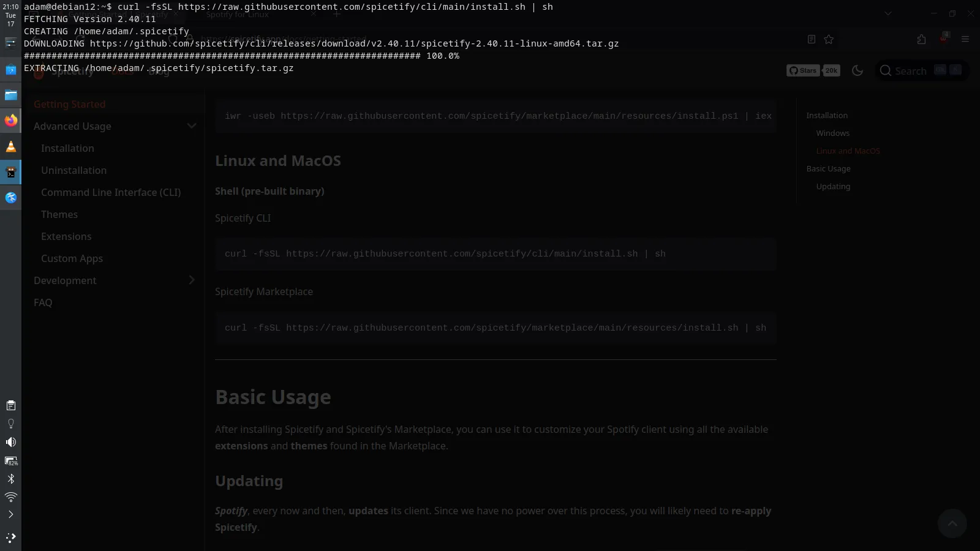Screen dimensions: 980x551
Task: Open the uBlock Origin extension icon
Action: click(x=943, y=39)
